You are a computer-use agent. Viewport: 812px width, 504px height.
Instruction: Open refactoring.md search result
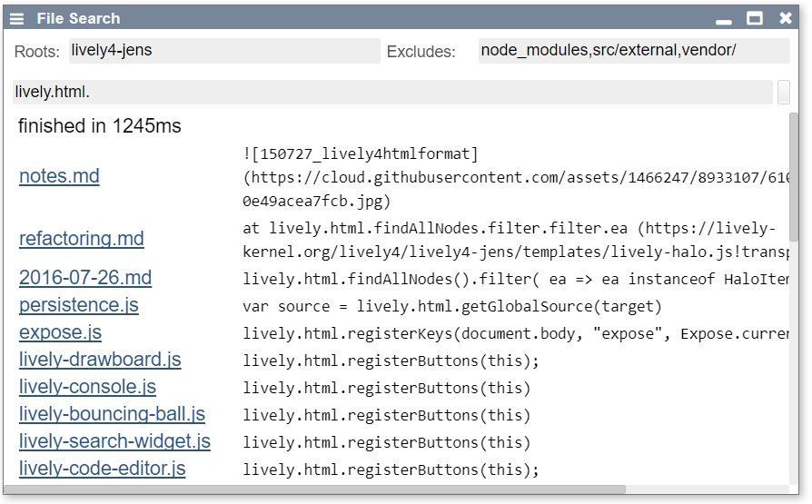(82, 239)
